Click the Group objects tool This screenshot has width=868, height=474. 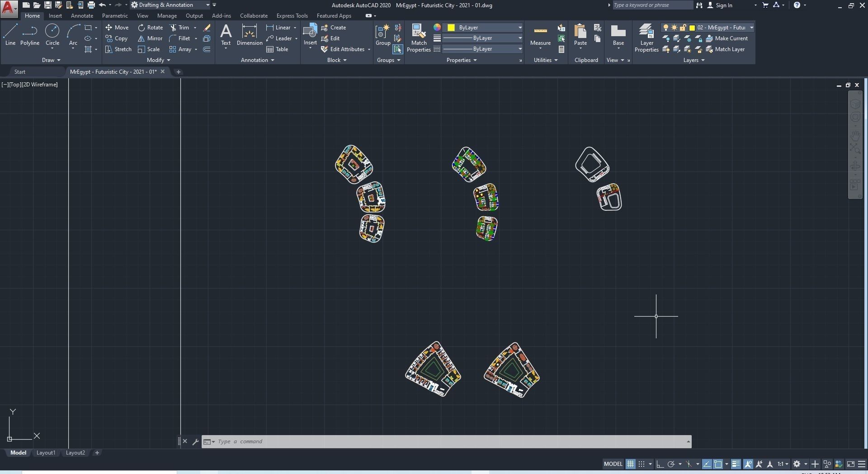point(382,35)
